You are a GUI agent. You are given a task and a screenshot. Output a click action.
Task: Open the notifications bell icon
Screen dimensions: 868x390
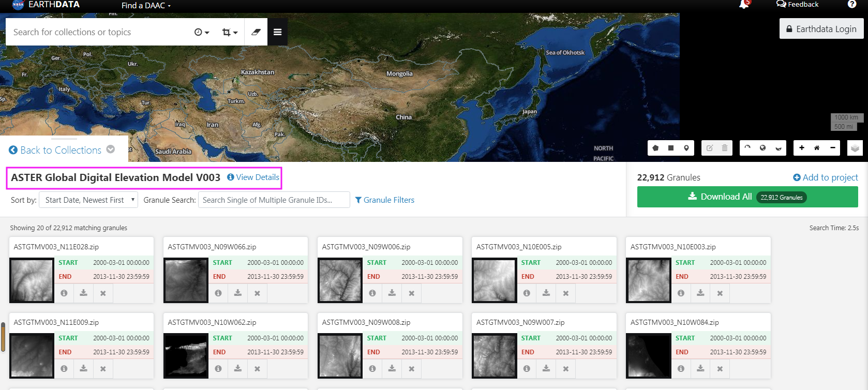coord(744,5)
